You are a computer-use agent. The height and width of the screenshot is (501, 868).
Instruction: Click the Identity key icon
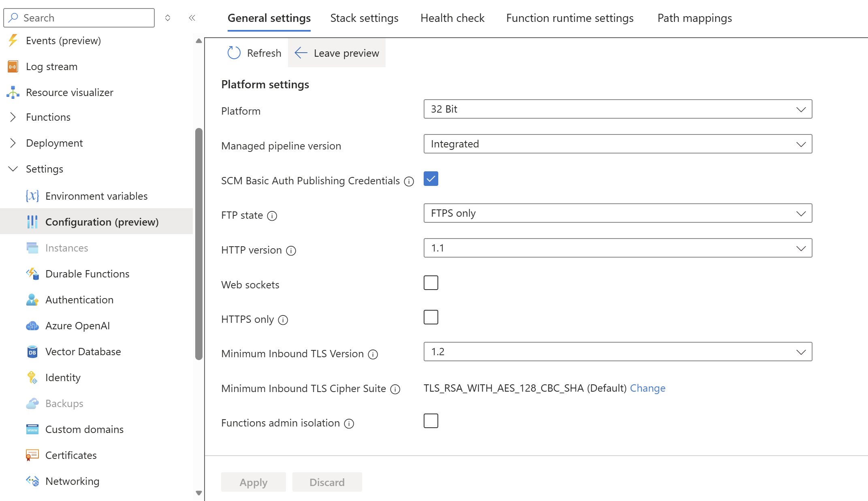point(32,377)
